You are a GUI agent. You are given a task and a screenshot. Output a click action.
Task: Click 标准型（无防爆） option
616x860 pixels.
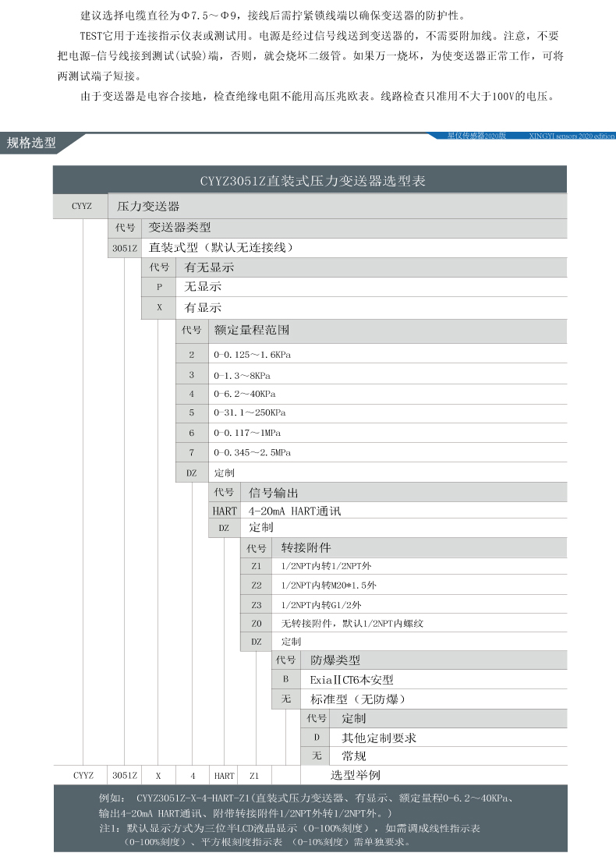pos(358,699)
